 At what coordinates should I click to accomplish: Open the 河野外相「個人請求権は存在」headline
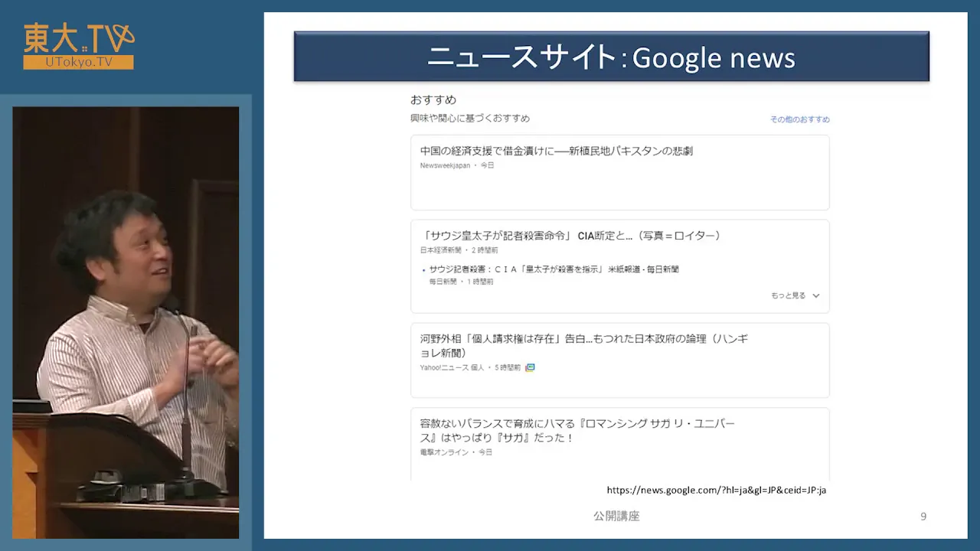(x=584, y=345)
